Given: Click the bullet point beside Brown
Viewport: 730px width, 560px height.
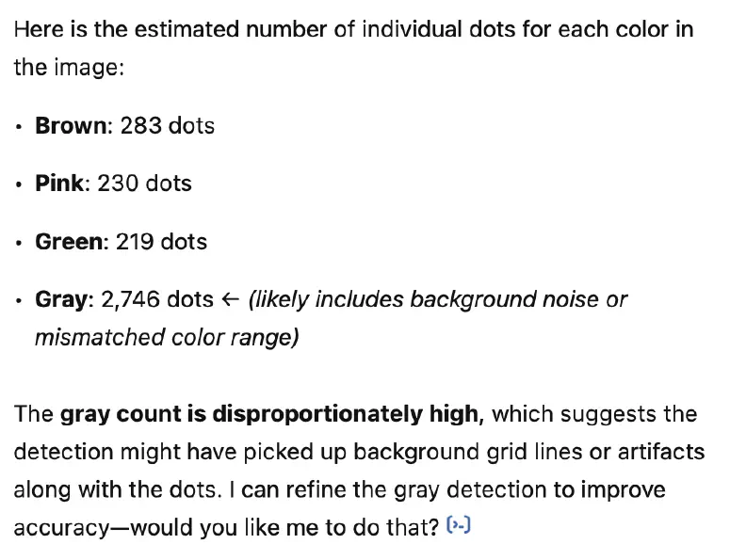Looking at the screenshot, I should click(19, 127).
